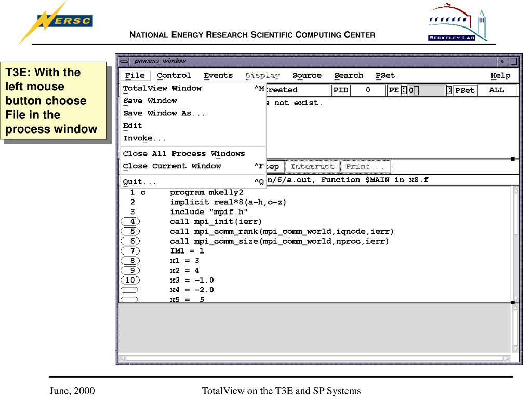Open the Events menu
The image size is (532, 399).
(x=218, y=75)
